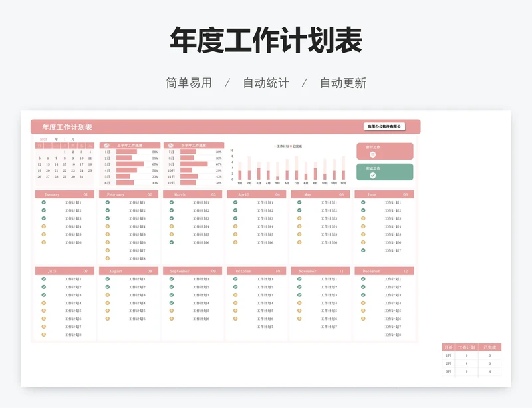Click May 工作计划1 green check icon
This screenshot has height=408, width=532.
coord(299,202)
